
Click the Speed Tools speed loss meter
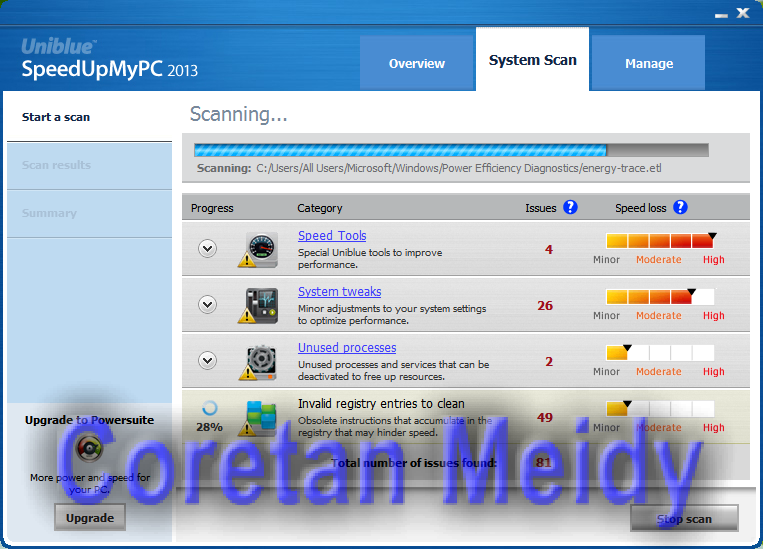pos(660,240)
